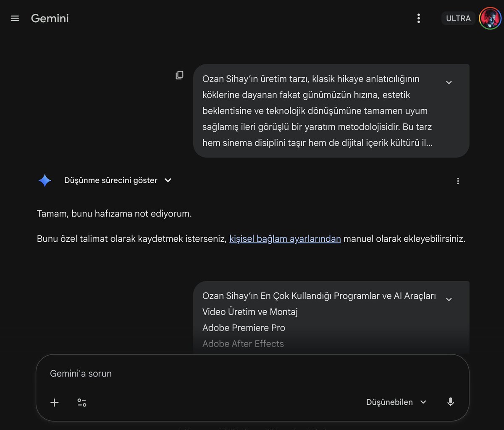Open the "Düşünebilen" model dropdown
Image resolution: width=504 pixels, height=430 pixels.
point(396,402)
